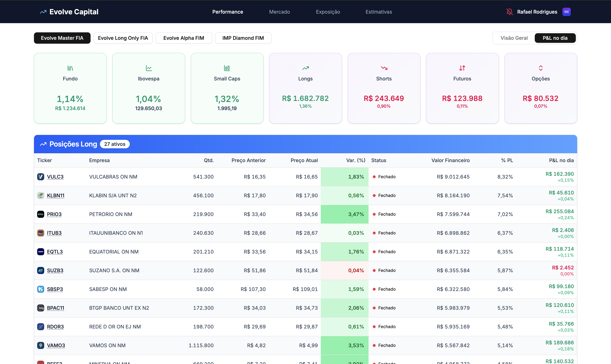Open the SUZB3 ticker link

point(55,270)
